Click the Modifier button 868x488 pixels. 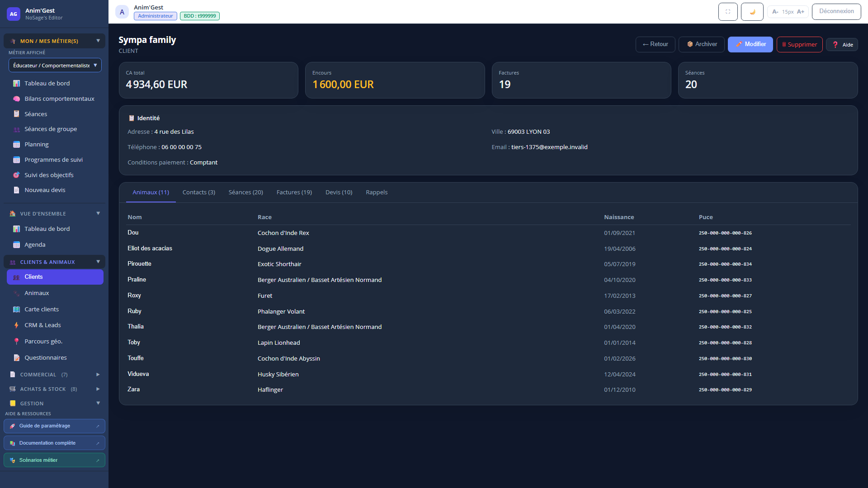(750, 44)
